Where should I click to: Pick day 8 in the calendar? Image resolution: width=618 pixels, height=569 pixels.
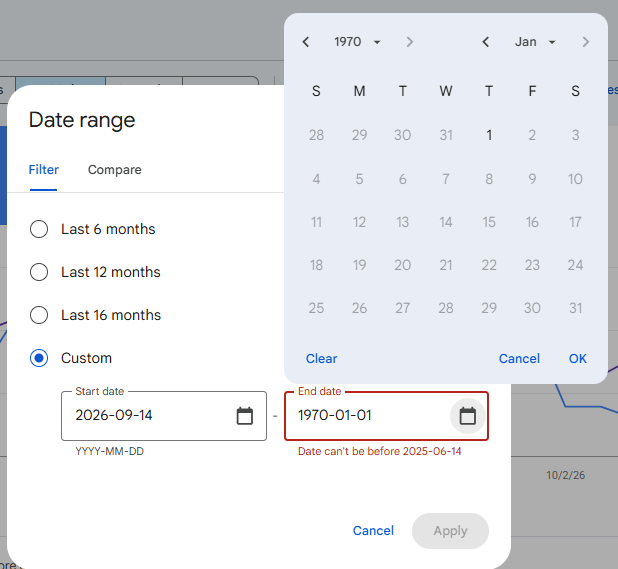coord(489,179)
